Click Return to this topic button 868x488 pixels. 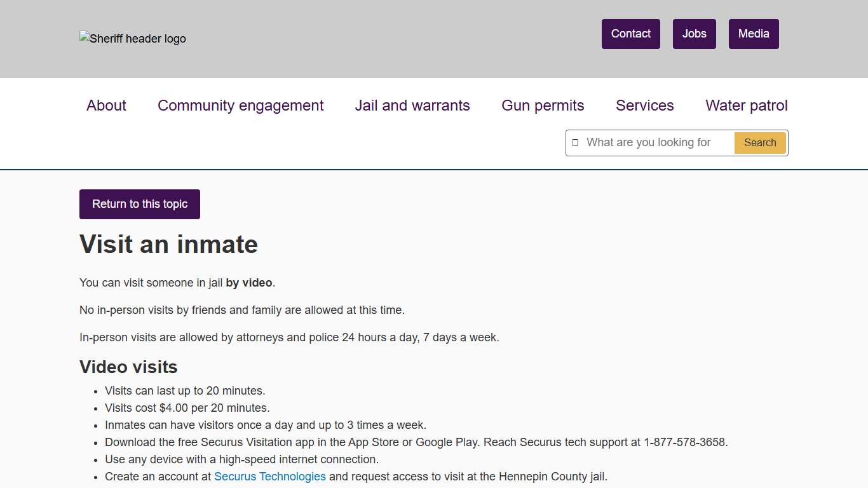(140, 204)
